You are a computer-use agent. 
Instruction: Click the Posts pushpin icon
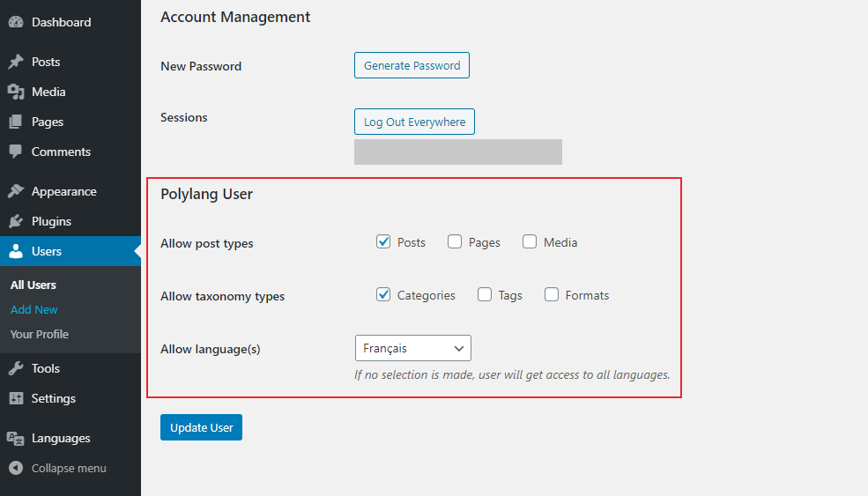click(16, 62)
